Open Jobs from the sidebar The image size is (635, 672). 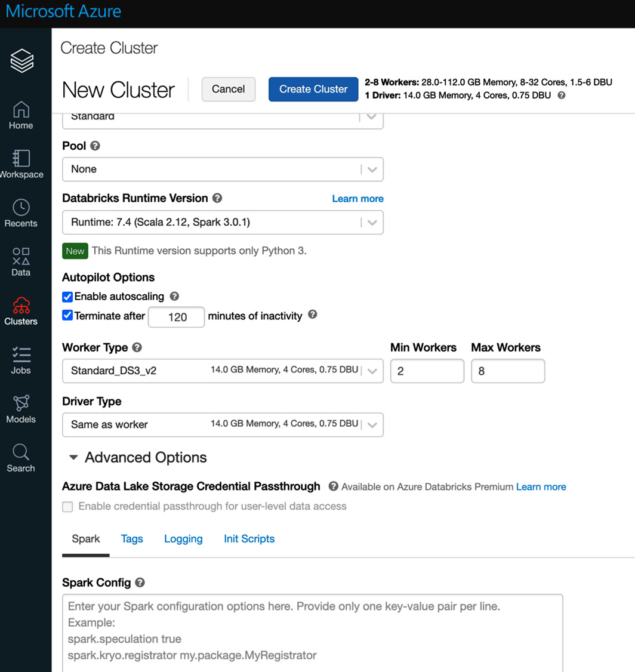click(21, 360)
